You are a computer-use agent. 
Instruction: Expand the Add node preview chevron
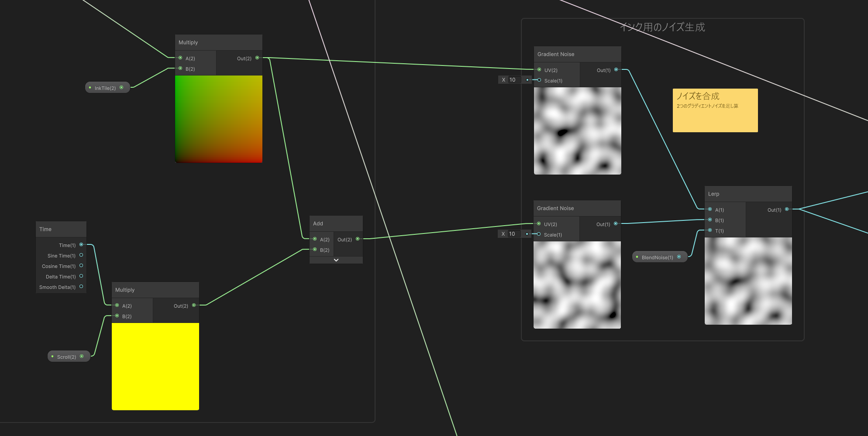(336, 260)
